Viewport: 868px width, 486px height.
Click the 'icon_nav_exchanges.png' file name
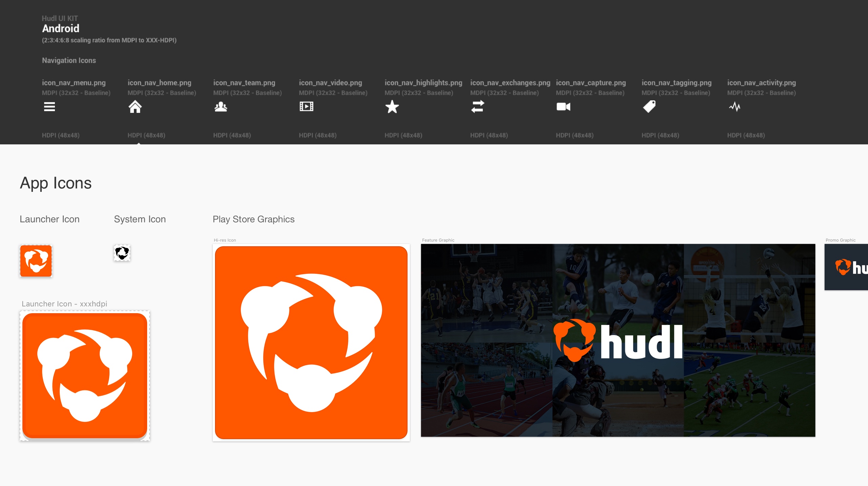click(510, 83)
